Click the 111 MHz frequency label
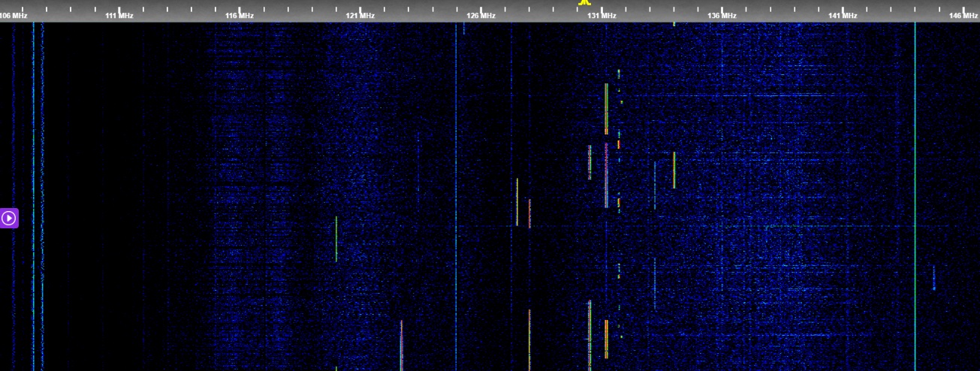This screenshot has height=371, width=980. point(119,16)
